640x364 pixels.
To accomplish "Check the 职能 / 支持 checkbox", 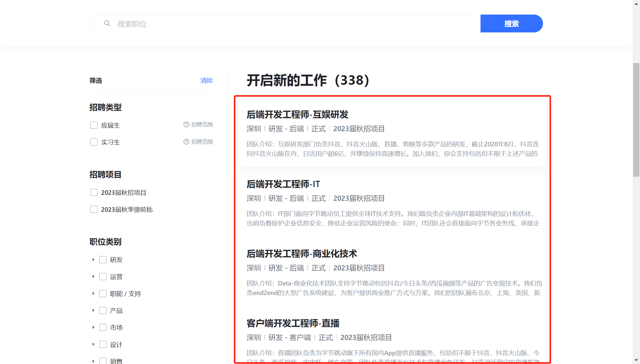I will (x=103, y=294).
